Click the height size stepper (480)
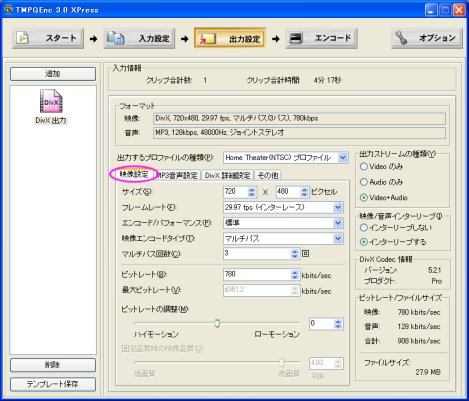Viewport: 469px width, 401px height. (304, 192)
